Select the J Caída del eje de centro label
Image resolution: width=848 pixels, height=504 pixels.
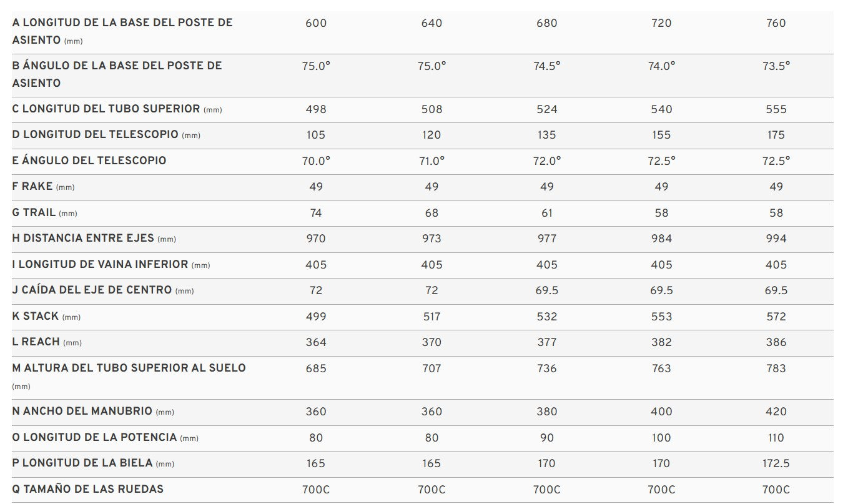coord(103,290)
